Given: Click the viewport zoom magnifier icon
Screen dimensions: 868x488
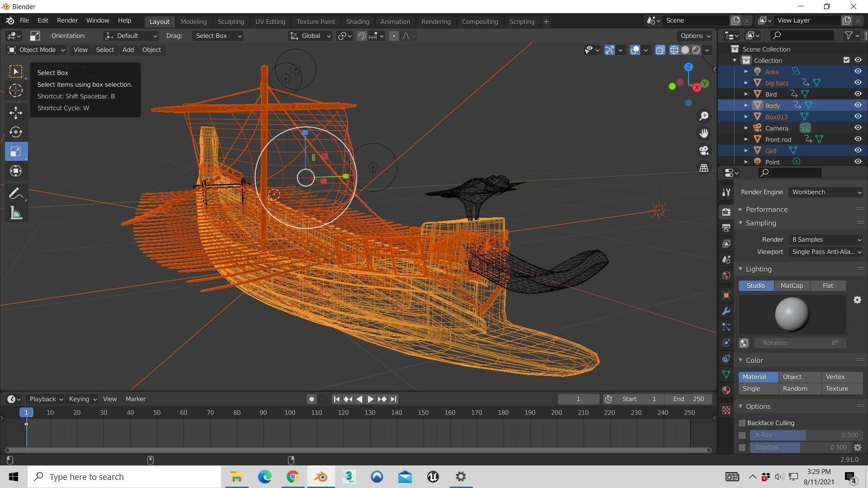Looking at the screenshot, I should pos(704,116).
